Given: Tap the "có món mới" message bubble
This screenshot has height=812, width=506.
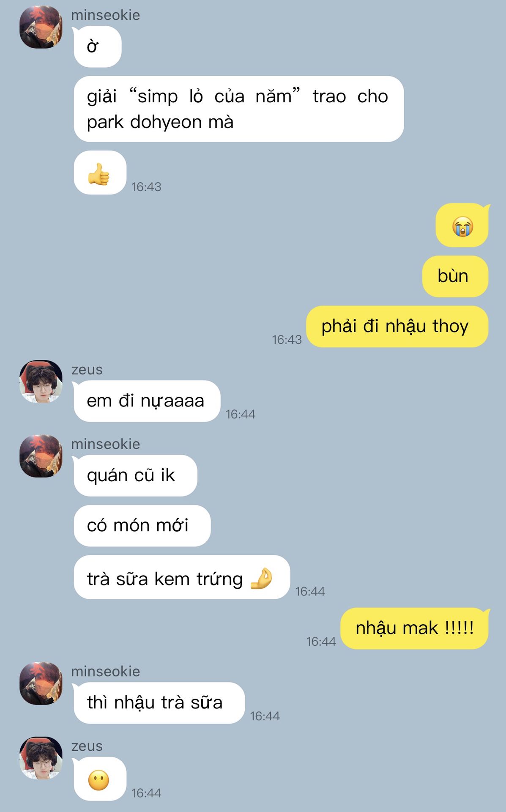Looking at the screenshot, I should point(142,526).
